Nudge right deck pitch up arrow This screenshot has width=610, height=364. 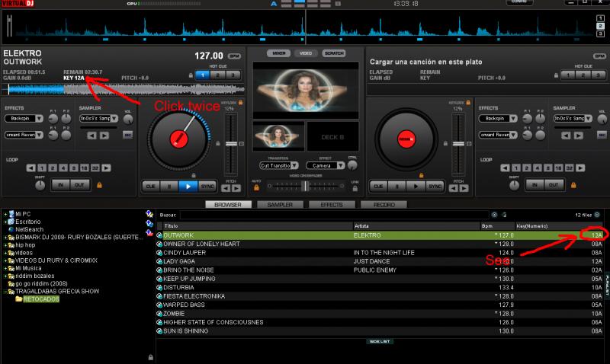click(464, 188)
